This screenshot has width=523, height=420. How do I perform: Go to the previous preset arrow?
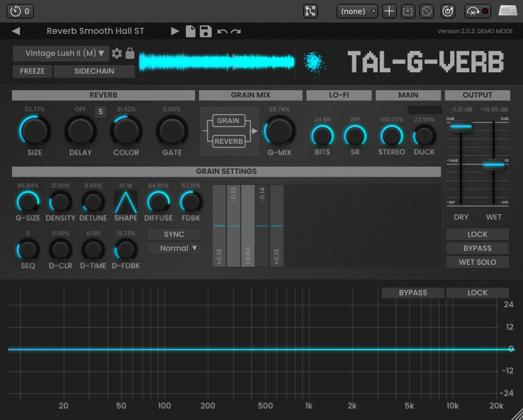click(x=16, y=31)
